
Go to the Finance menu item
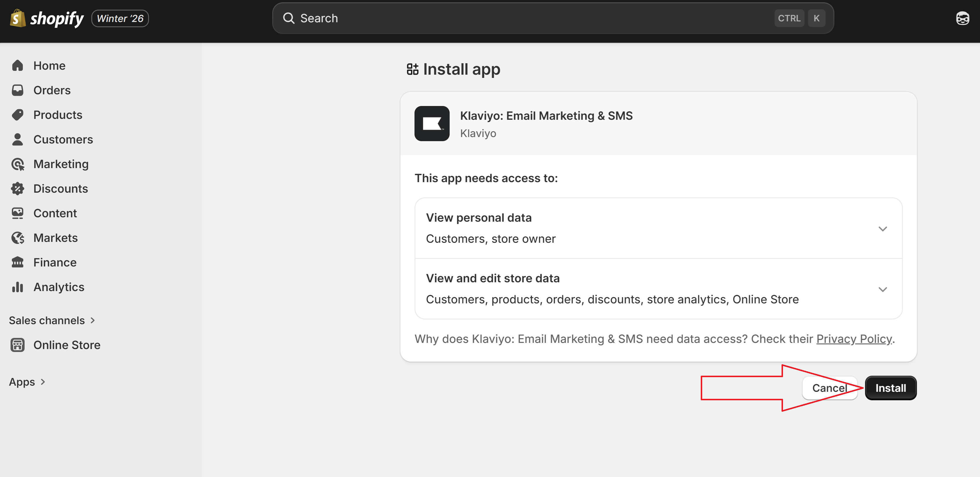coord(55,262)
